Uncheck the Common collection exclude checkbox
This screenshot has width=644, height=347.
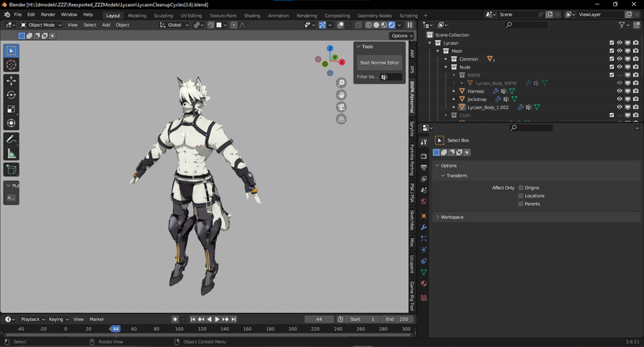(x=611, y=59)
